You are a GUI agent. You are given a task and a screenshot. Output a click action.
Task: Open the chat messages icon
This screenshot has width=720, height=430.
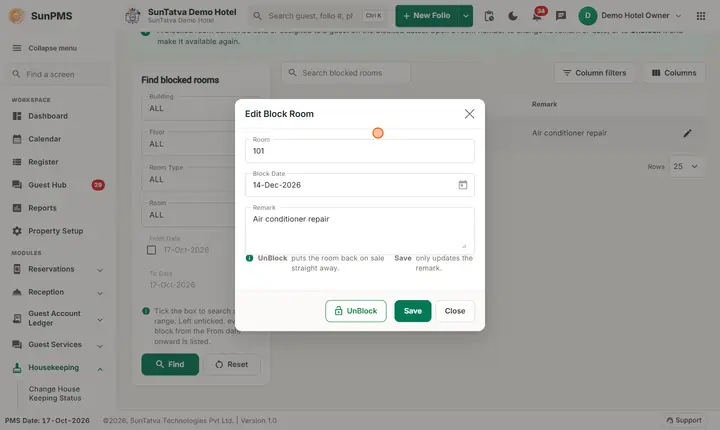(x=561, y=16)
